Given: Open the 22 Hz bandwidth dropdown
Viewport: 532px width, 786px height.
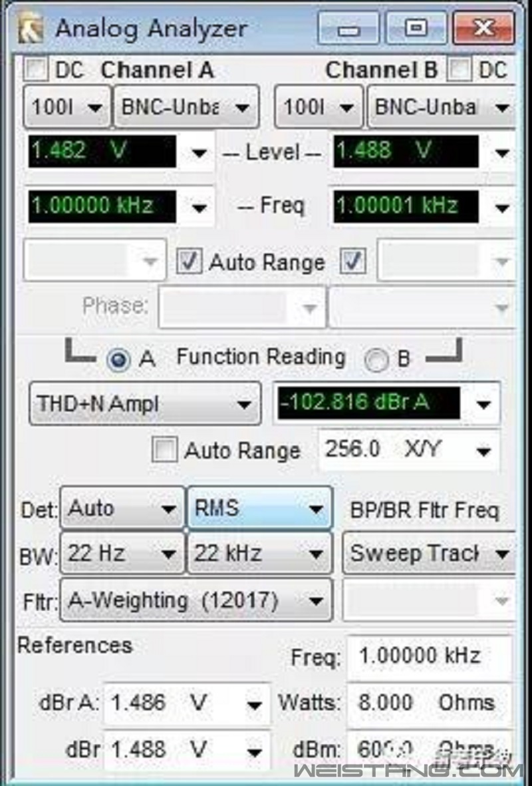Looking at the screenshot, I should 122,553.
